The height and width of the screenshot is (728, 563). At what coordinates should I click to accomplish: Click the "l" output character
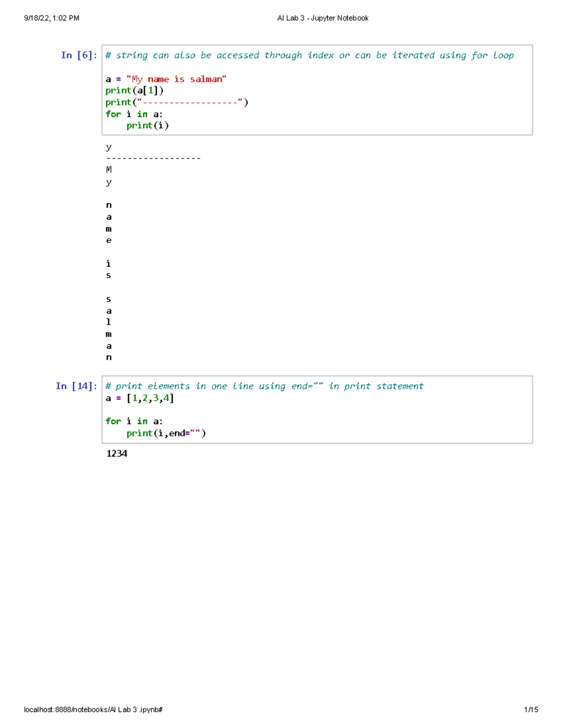pyautogui.click(x=108, y=322)
